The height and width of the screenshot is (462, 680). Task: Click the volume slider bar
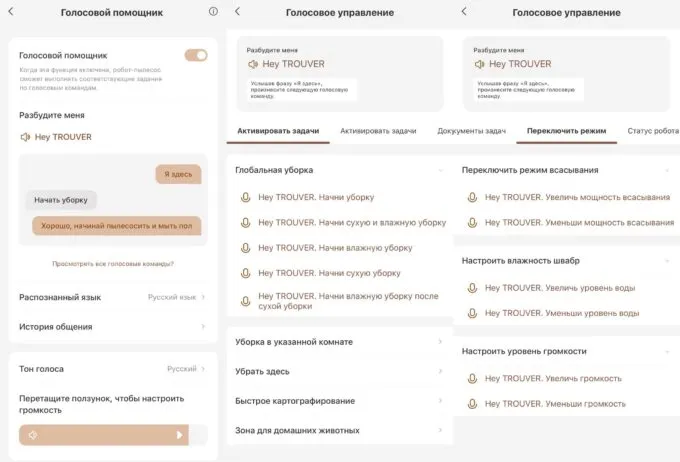tap(105, 435)
